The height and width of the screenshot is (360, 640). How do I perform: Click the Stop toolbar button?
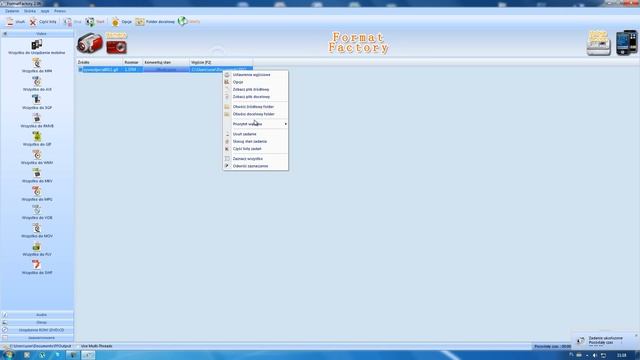(x=73, y=22)
